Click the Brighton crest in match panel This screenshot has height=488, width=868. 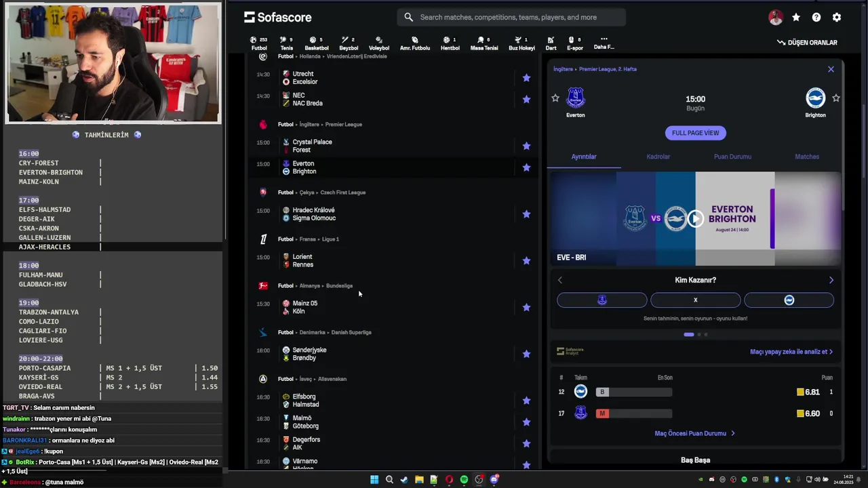click(x=815, y=98)
